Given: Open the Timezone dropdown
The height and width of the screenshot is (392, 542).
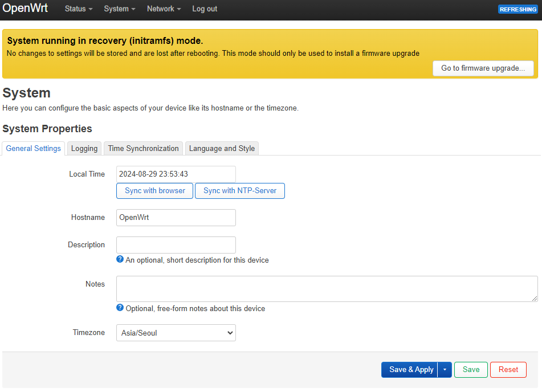Looking at the screenshot, I should click(x=176, y=333).
